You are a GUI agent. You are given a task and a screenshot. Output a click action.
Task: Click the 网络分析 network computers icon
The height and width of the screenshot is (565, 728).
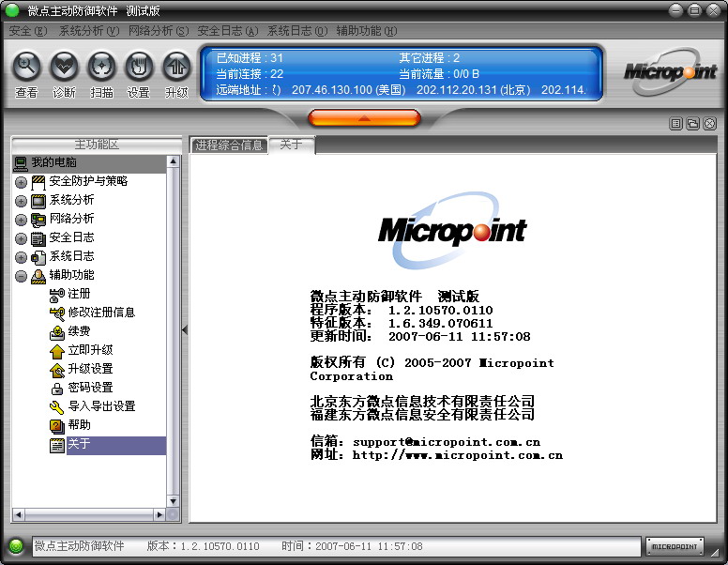(x=38, y=220)
